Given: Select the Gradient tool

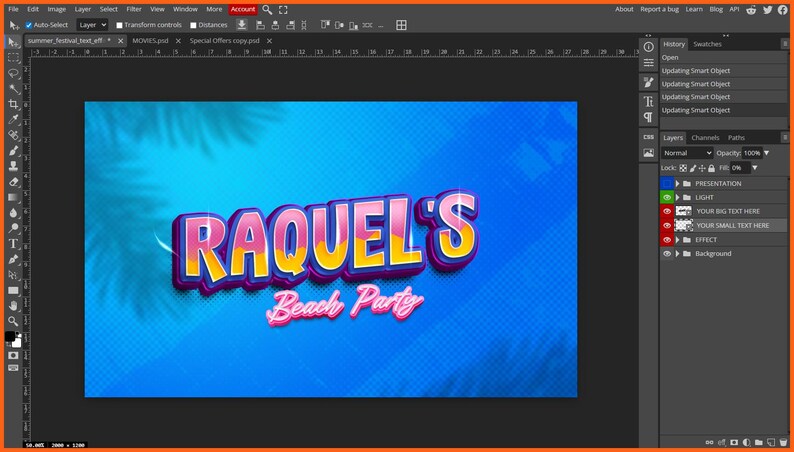Looking at the screenshot, I should pyautogui.click(x=13, y=197).
